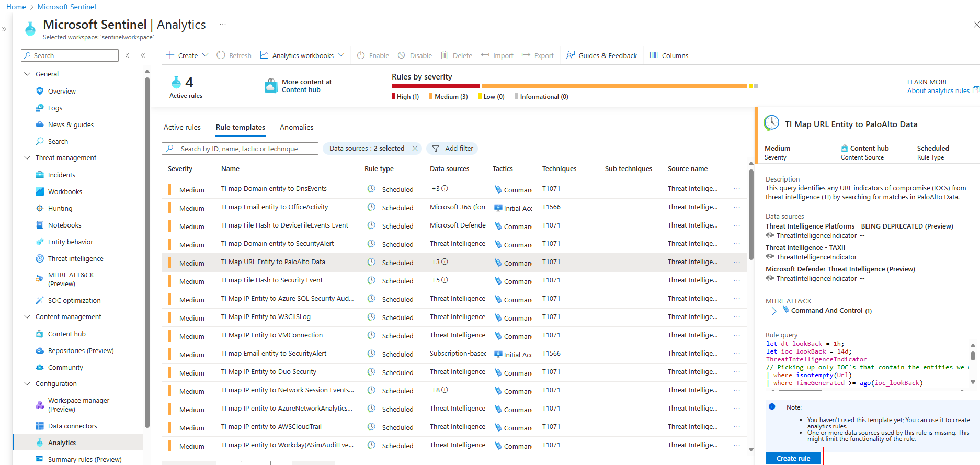The image size is (980, 465).
Task: Open News & guides page
Action: tap(71, 124)
